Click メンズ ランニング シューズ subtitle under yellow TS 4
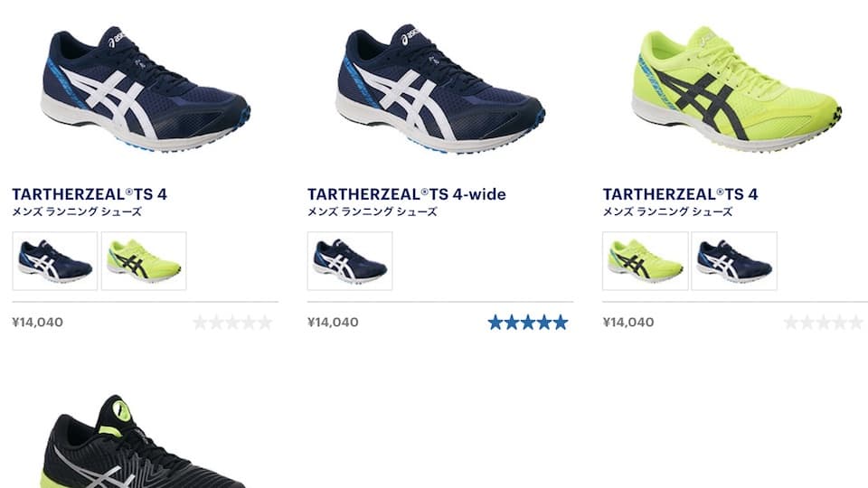 [667, 211]
